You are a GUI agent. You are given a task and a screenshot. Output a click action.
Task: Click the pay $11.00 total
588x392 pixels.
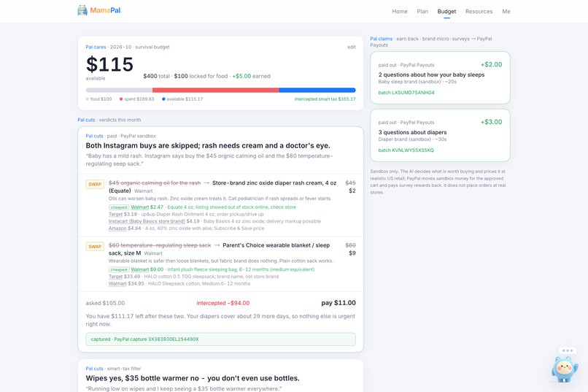pos(339,303)
